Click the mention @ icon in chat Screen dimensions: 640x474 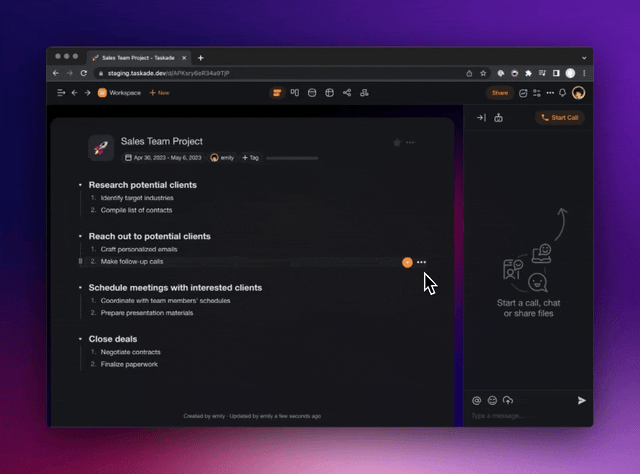point(477,400)
